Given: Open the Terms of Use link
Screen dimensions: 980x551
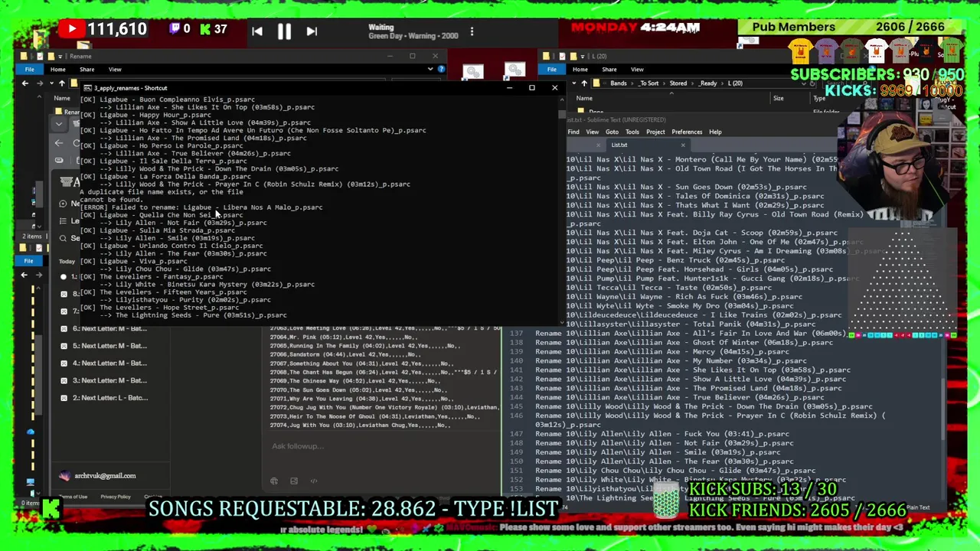Looking at the screenshot, I should [x=73, y=497].
